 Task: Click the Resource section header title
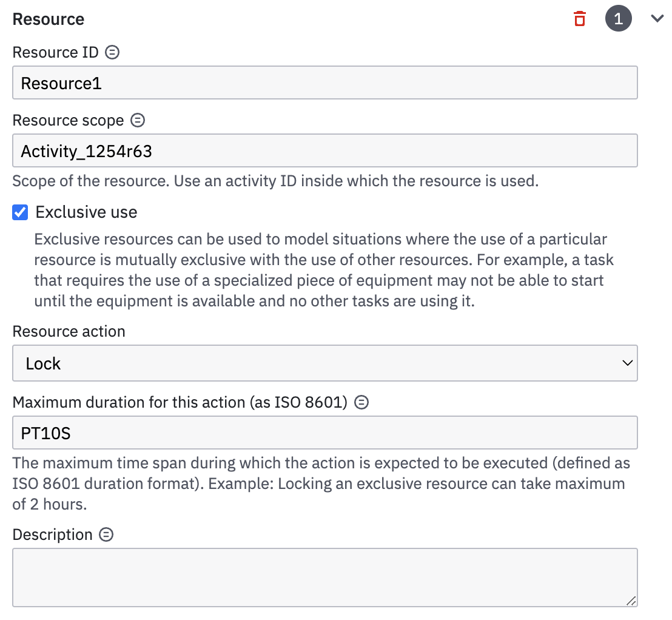49,19
